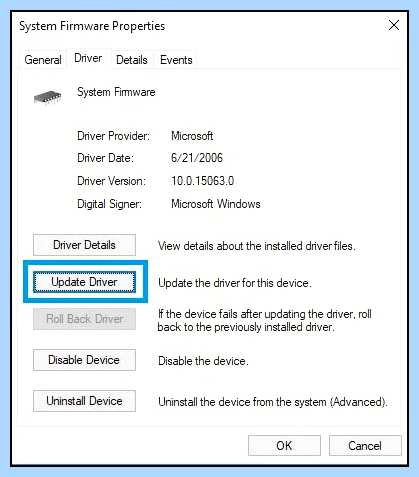
Task: Click the 'Disable the device.' description
Action: pyautogui.click(x=203, y=361)
